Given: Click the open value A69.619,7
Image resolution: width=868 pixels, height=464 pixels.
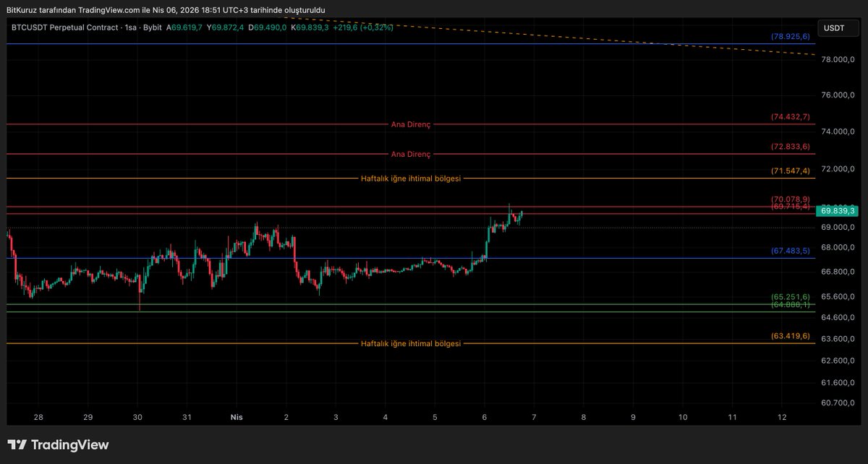Looking at the screenshot, I should tap(184, 27).
